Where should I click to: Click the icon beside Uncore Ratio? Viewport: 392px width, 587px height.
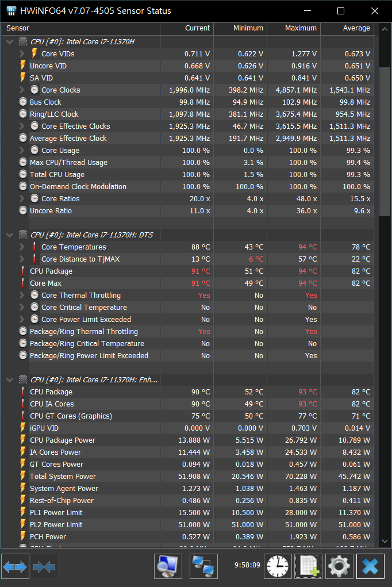23,210
